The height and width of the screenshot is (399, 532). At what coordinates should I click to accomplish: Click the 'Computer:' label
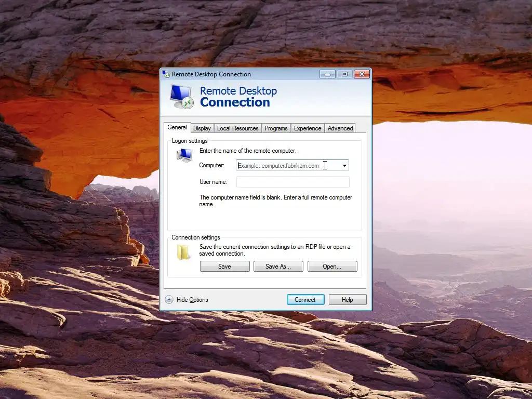click(x=212, y=165)
